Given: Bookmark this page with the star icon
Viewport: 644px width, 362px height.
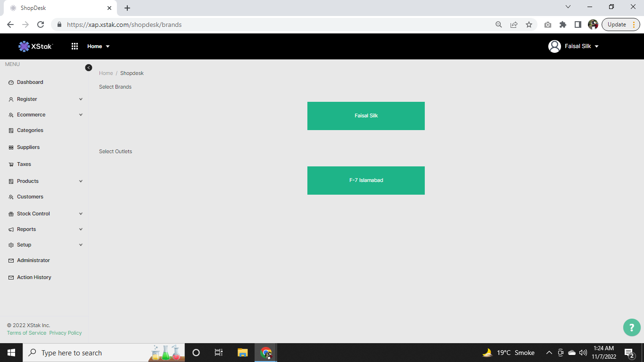Looking at the screenshot, I should (x=529, y=25).
